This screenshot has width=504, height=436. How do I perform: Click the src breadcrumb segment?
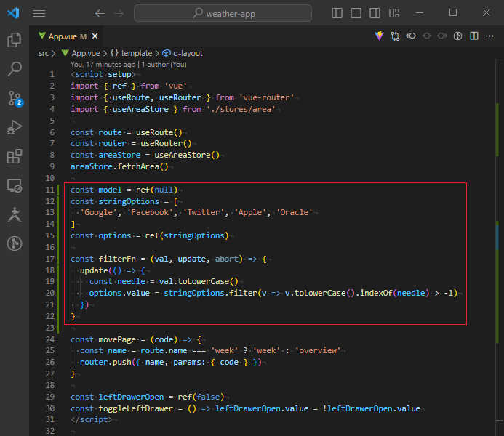[x=44, y=53]
